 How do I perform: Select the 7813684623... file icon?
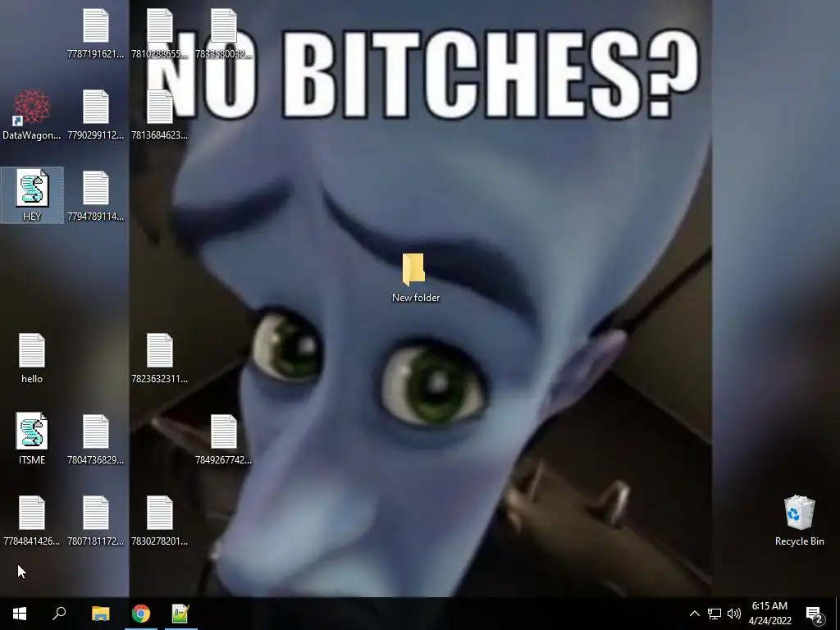tap(160, 107)
